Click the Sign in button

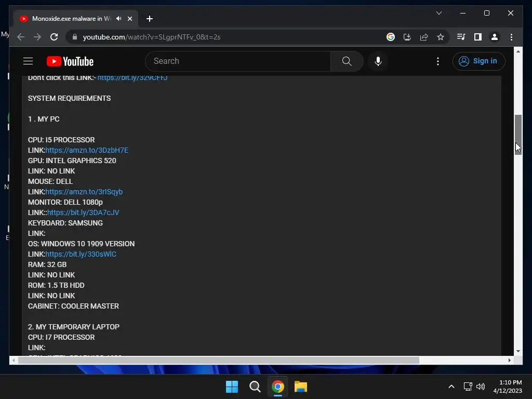(x=478, y=61)
